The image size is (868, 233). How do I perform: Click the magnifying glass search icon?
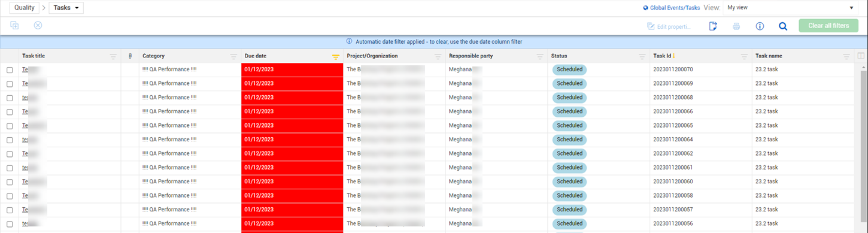pyautogui.click(x=782, y=26)
